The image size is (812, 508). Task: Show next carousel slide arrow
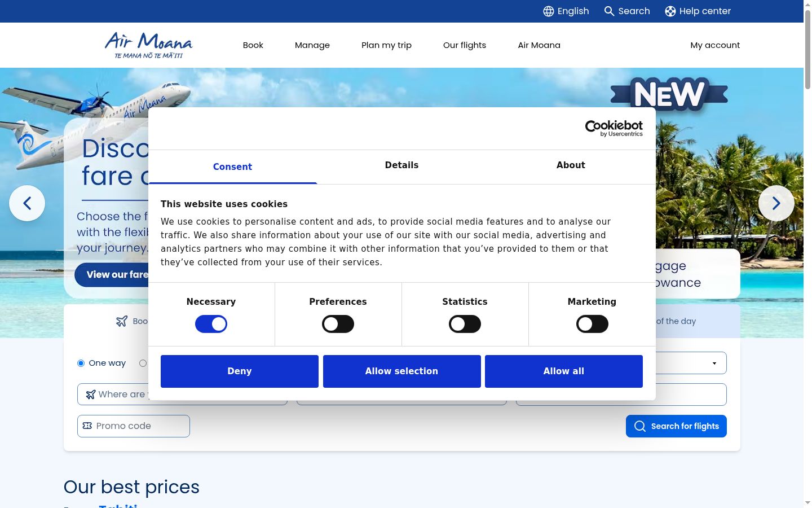(x=776, y=203)
